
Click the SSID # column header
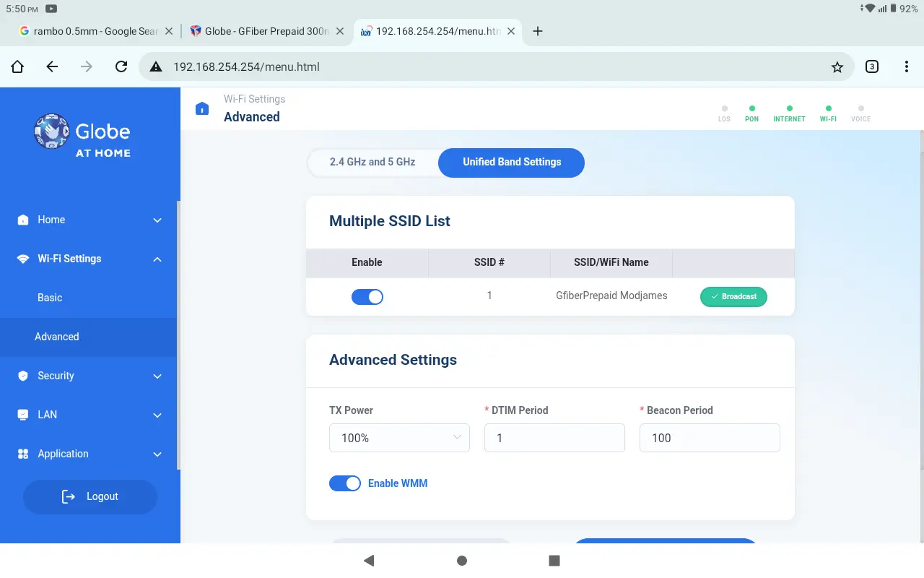[489, 262]
